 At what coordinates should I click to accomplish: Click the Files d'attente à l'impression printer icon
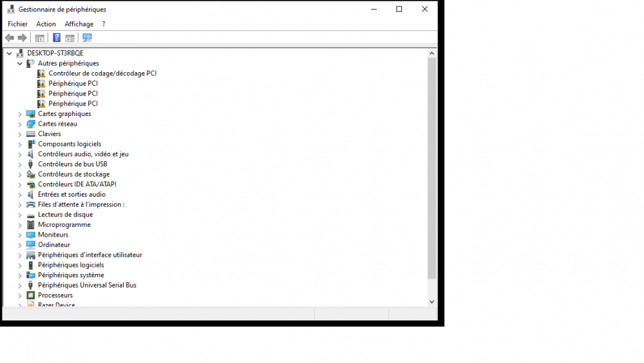pyautogui.click(x=30, y=204)
